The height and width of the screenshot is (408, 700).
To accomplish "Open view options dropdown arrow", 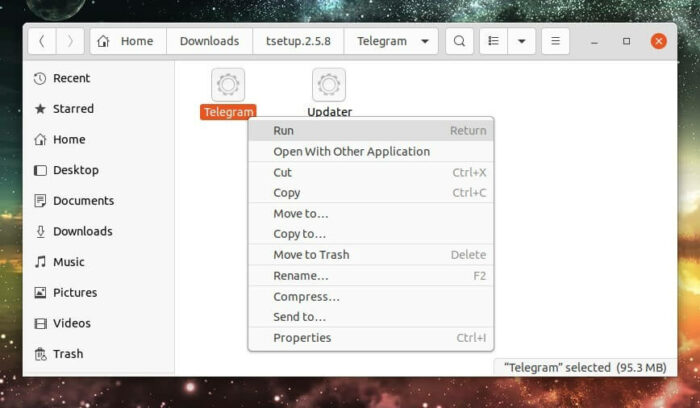I will coord(521,41).
